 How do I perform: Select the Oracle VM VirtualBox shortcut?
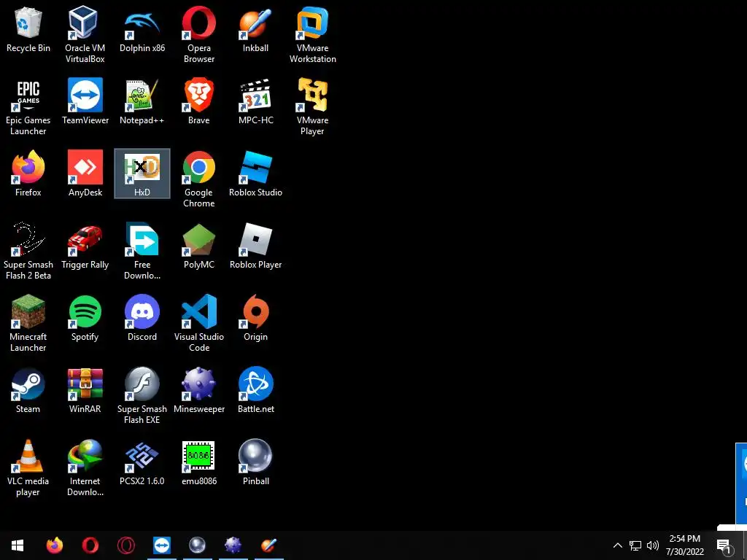(x=85, y=35)
